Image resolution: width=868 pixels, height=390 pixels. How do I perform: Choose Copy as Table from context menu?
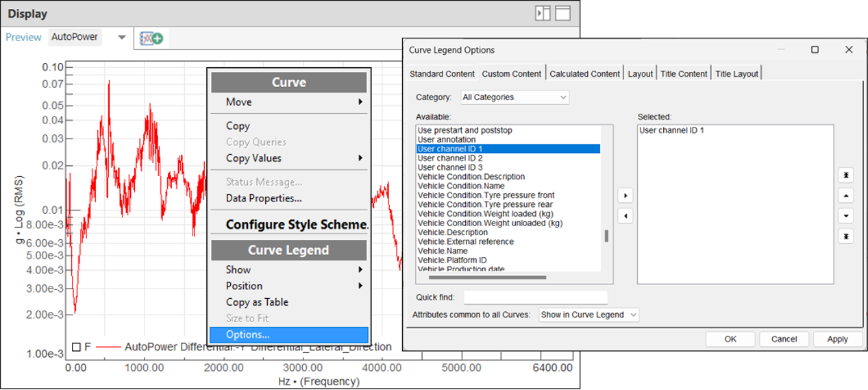pos(257,302)
